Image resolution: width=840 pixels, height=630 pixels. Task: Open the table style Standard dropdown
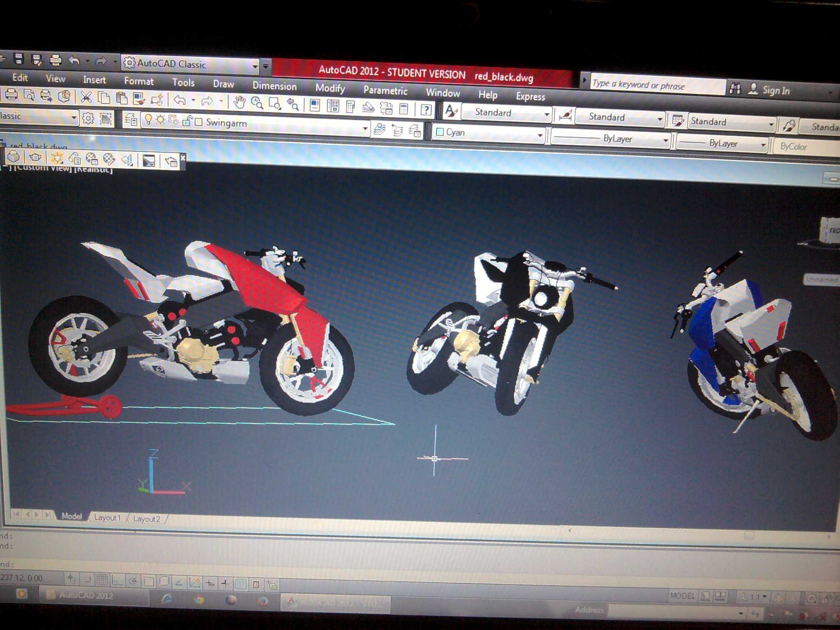731,122
